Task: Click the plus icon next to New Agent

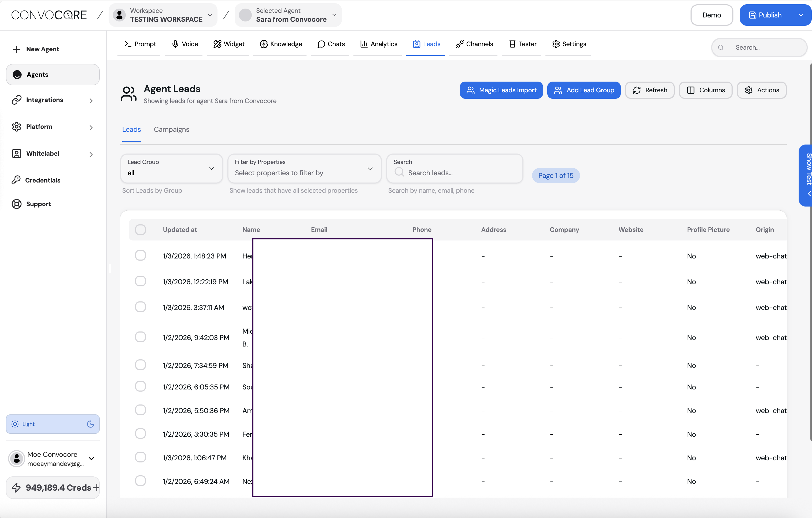Action: pyautogui.click(x=16, y=49)
